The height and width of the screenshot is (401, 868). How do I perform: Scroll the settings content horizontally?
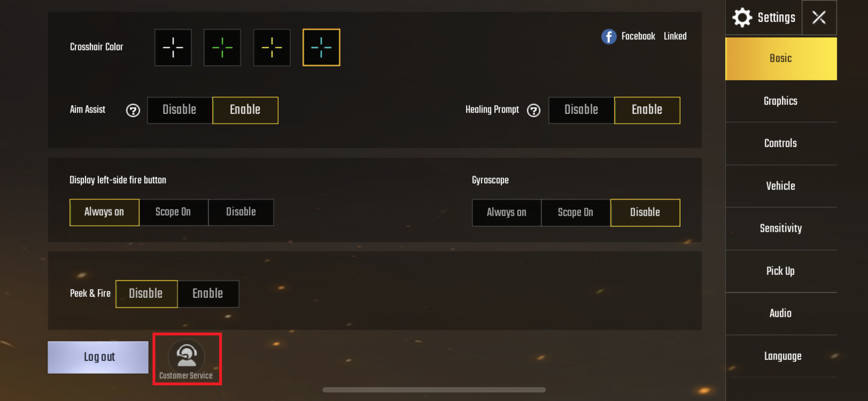point(433,393)
